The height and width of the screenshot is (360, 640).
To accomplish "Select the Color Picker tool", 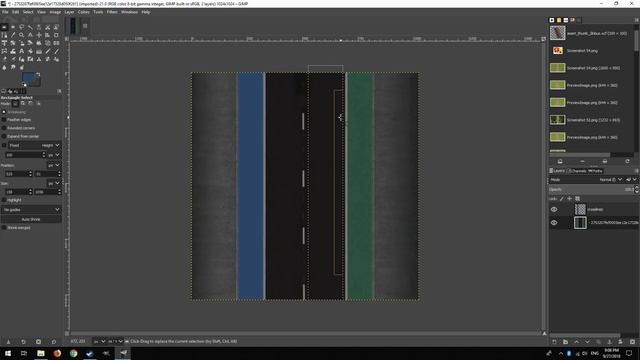I will [13, 35].
